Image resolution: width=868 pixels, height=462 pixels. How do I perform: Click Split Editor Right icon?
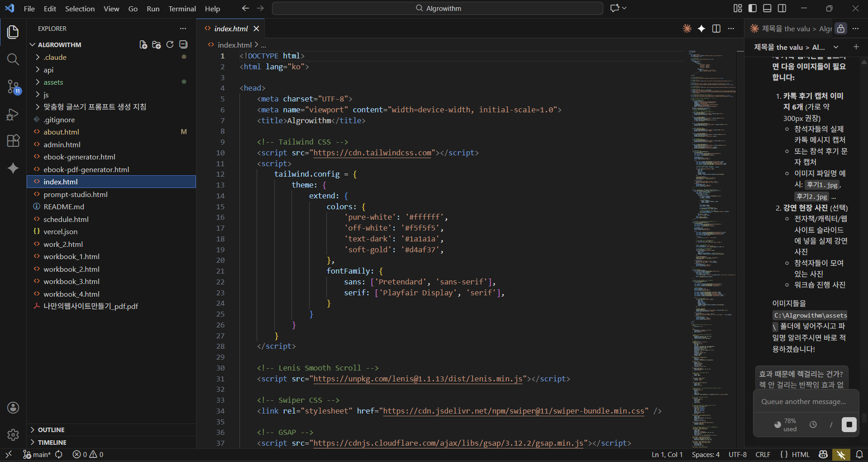(x=716, y=29)
